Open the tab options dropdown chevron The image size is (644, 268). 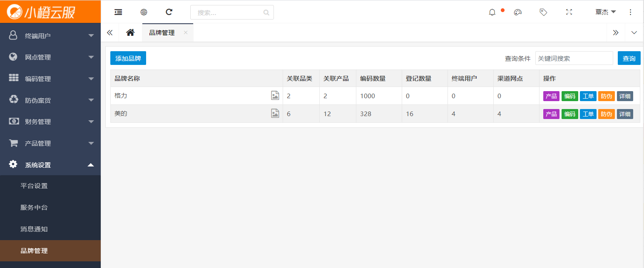point(634,32)
